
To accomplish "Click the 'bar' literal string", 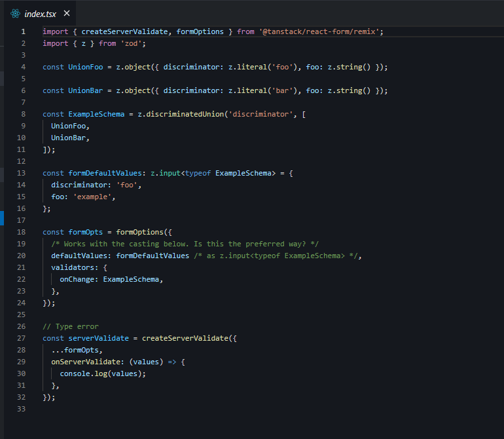I will point(282,90).
